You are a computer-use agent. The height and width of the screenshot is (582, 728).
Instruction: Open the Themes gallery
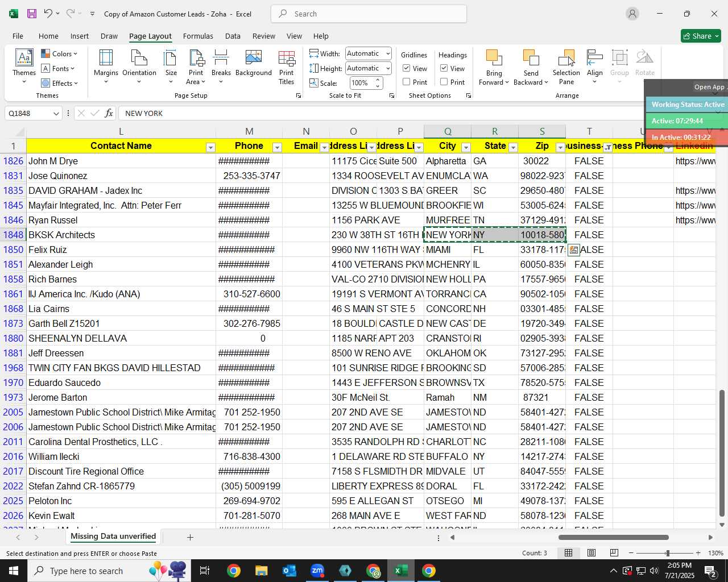(24, 66)
